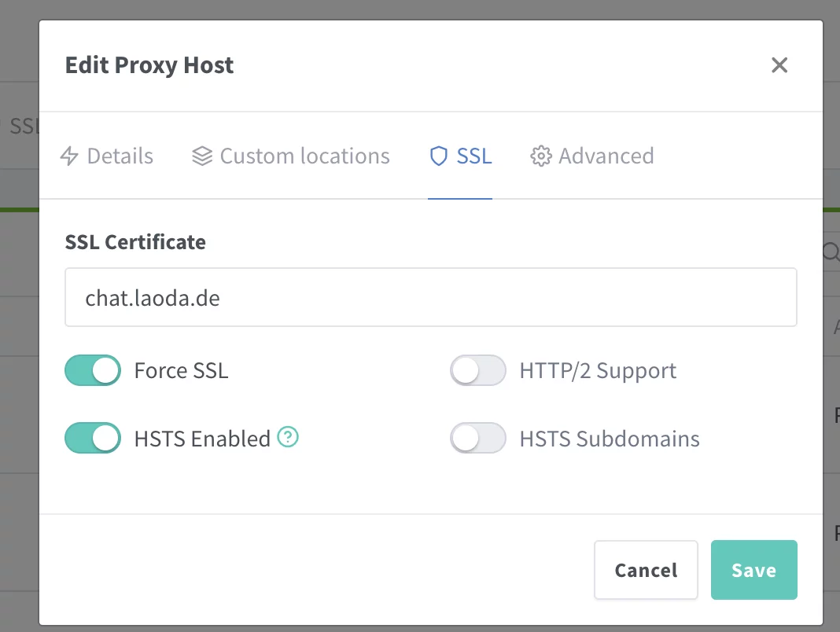
Task: Switch to the Details tab
Action: tap(120, 156)
